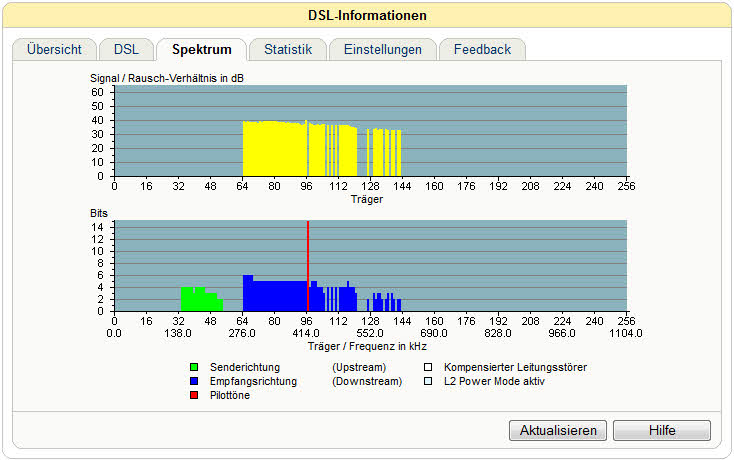
Task: Click the Hilfe button
Action: 662,430
